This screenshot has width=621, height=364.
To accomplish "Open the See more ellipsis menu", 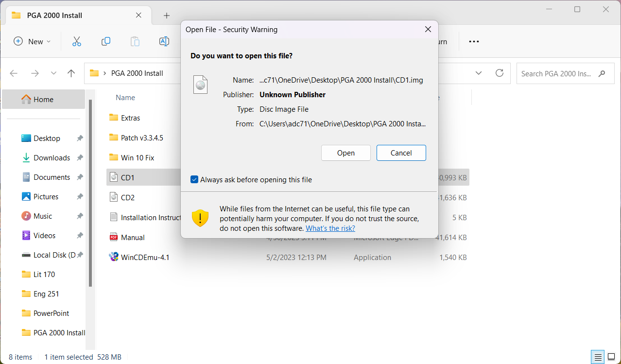I will [x=474, y=42].
